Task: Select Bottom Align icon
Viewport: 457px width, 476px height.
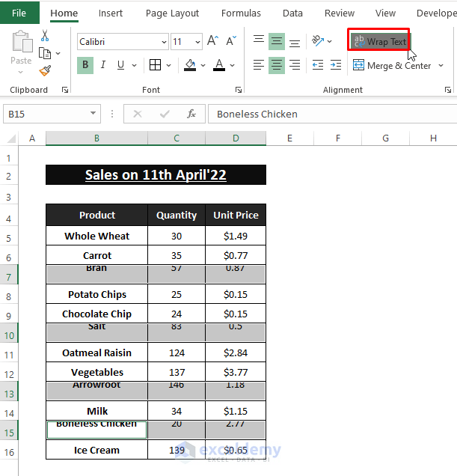Action: click(295, 42)
